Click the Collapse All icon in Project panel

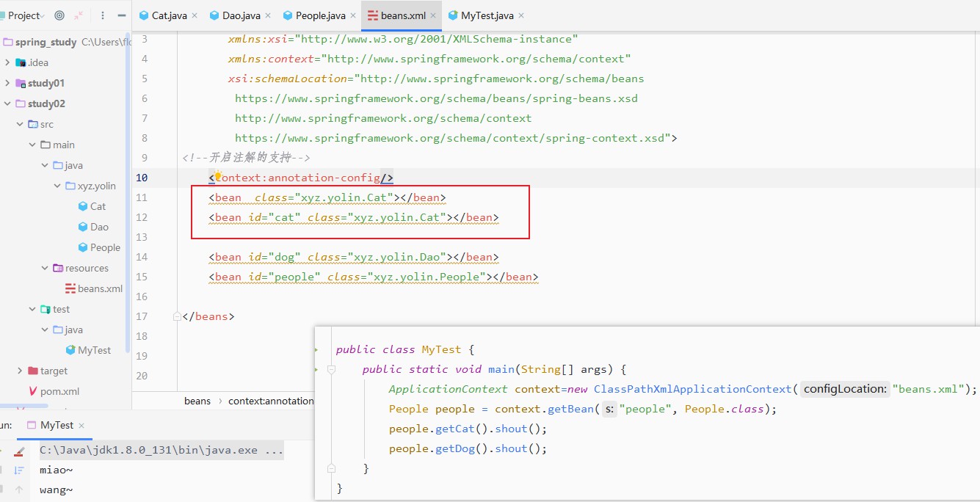79,15
